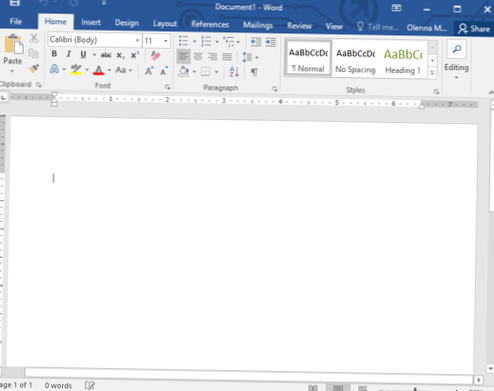Open the Olenna M account menu
The image size is (494, 391).
click(427, 28)
